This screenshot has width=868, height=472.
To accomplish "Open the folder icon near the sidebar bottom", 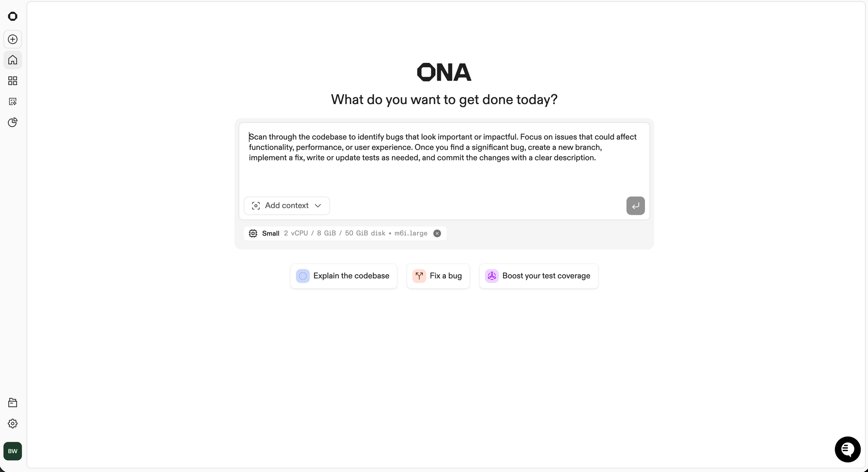I will point(13,403).
